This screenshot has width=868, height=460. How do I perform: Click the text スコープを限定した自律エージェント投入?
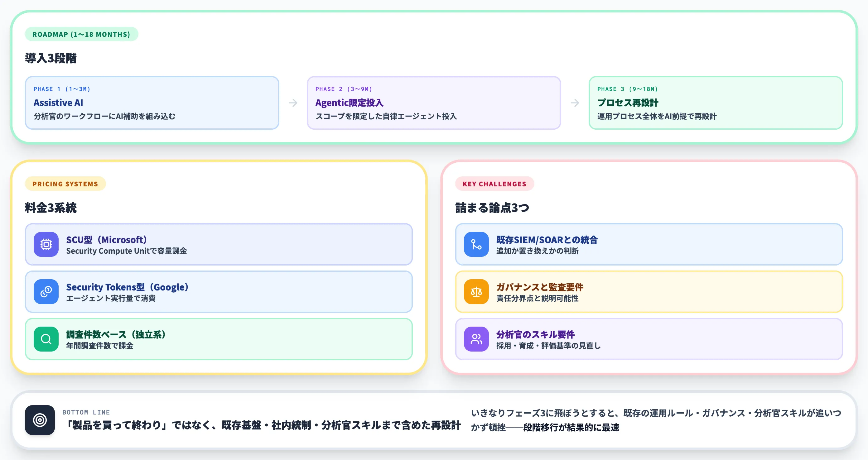(386, 116)
